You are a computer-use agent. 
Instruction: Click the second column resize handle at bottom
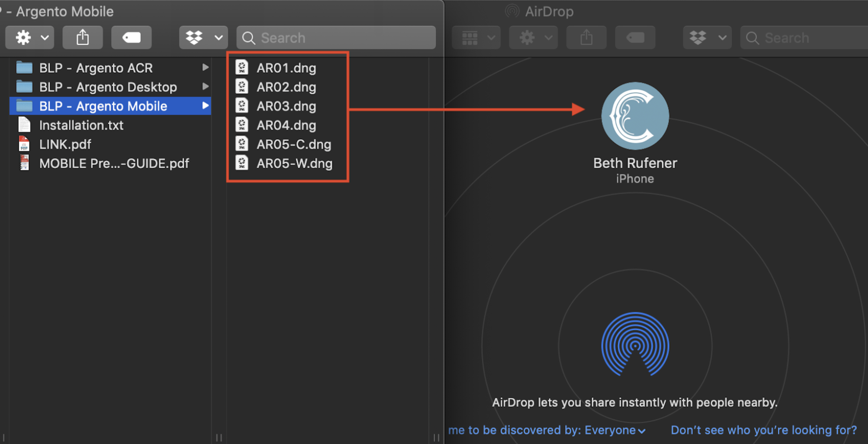pos(436,437)
